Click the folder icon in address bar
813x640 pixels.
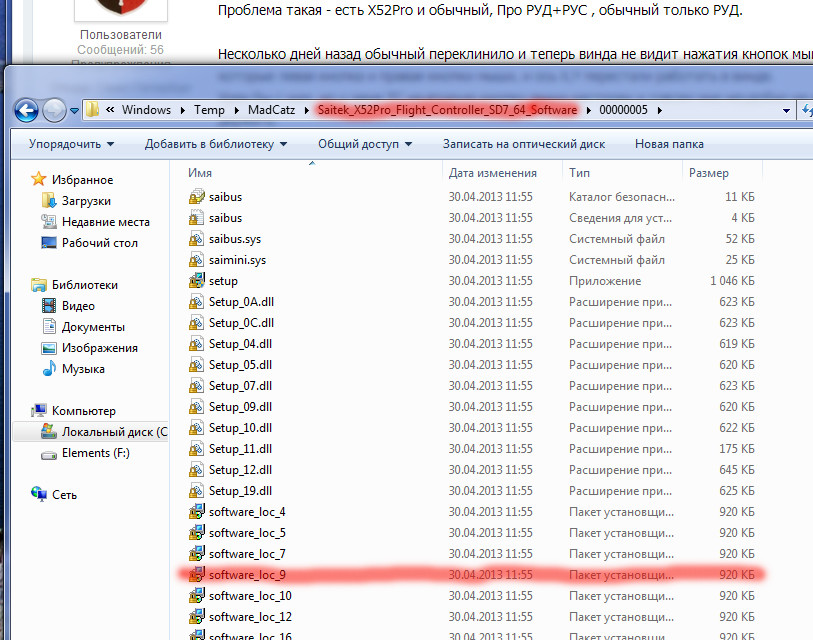92,109
